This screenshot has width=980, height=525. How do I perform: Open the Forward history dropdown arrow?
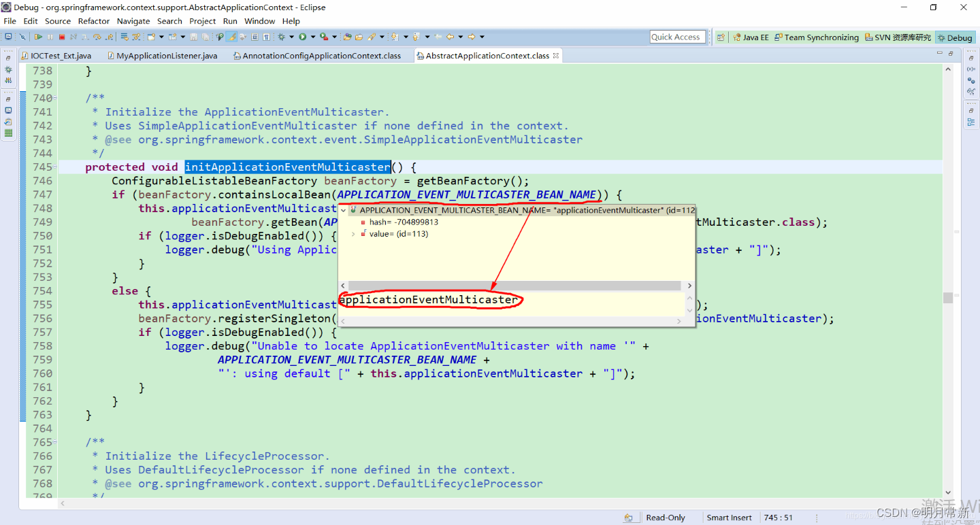[482, 37]
